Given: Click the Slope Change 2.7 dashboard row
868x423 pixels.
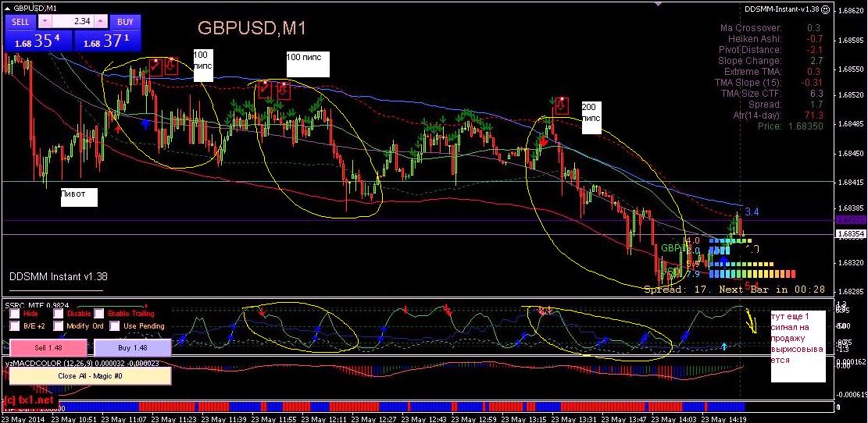Looking at the screenshot, I should tap(772, 61).
